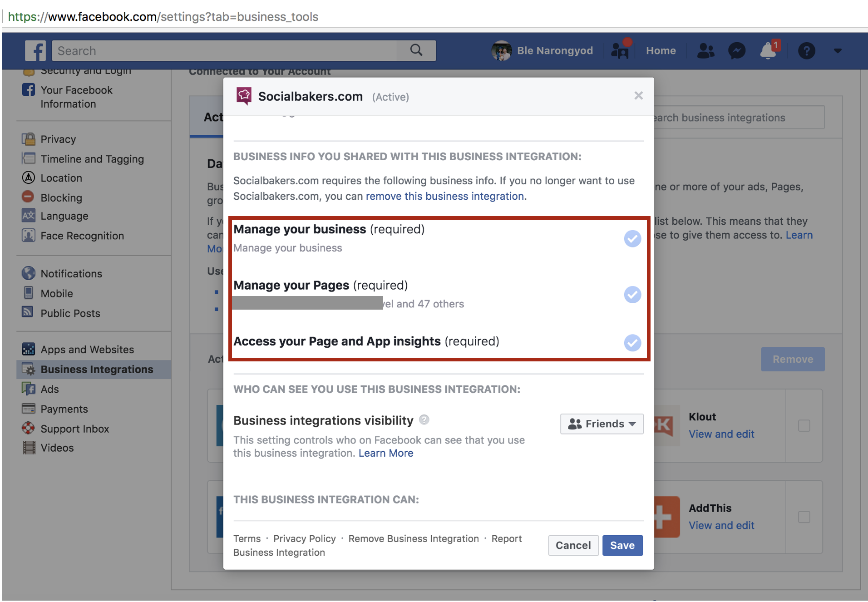Open the Privacy settings icon

pos(29,138)
